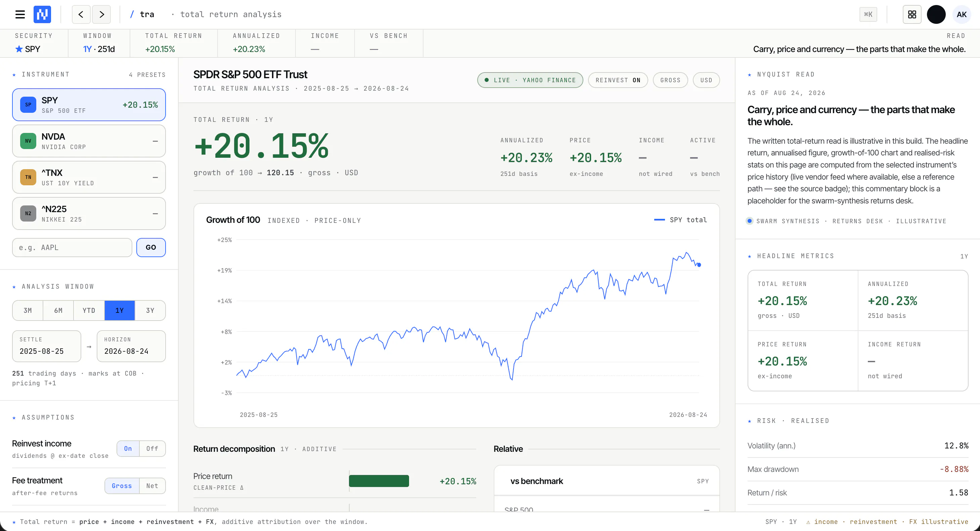Click the Max drawdown risk row
Screen dimensions: 980x531
click(x=858, y=470)
